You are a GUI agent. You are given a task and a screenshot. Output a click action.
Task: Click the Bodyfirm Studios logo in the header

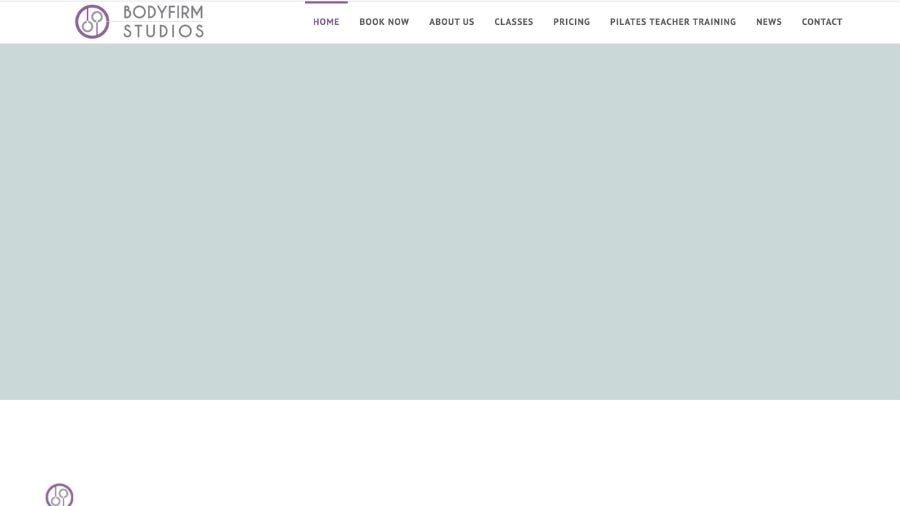[x=139, y=22]
